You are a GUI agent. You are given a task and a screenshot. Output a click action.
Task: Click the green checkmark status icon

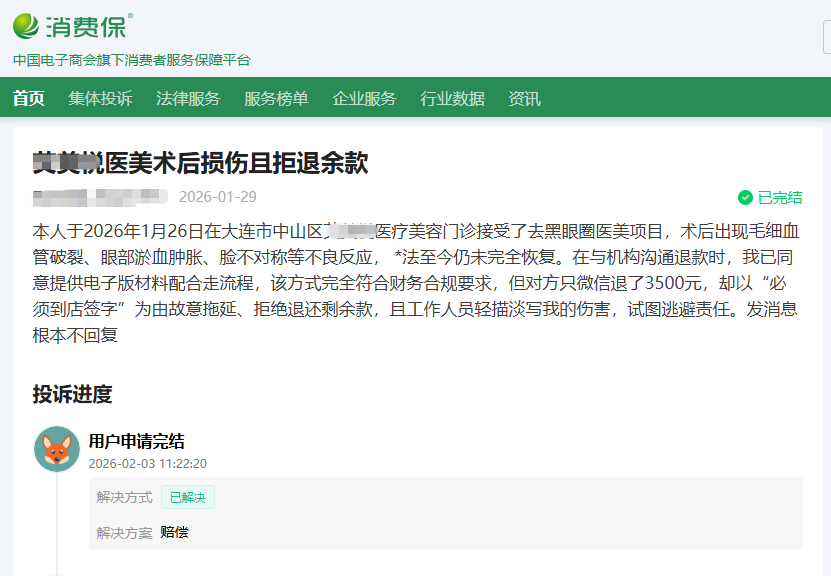coord(745,197)
